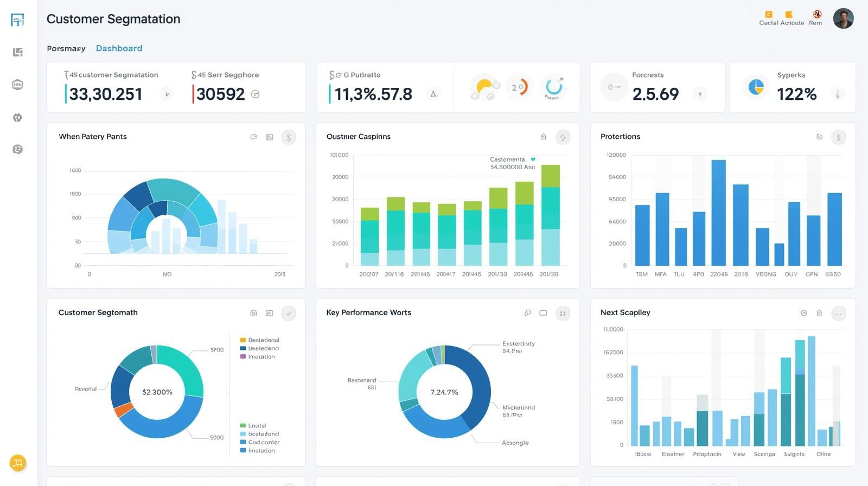Click pie chart icon beside Syperks
This screenshot has width=868, height=486.
[756, 87]
